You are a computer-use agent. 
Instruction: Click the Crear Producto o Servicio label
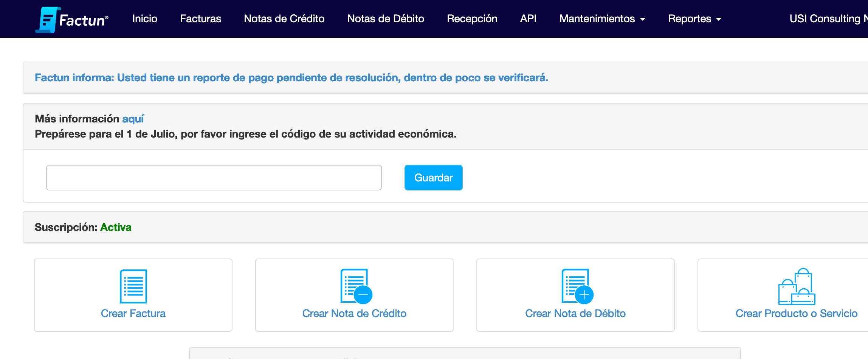click(x=796, y=313)
